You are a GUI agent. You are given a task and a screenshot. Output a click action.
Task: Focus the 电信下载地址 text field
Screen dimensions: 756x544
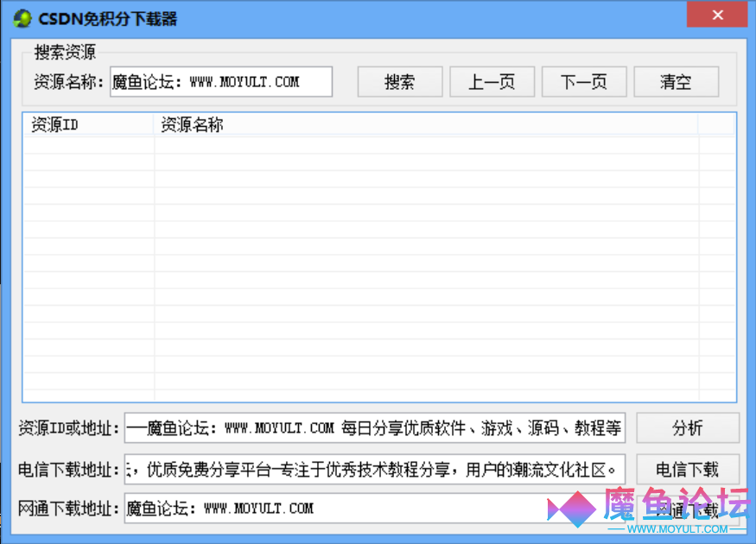(375, 470)
